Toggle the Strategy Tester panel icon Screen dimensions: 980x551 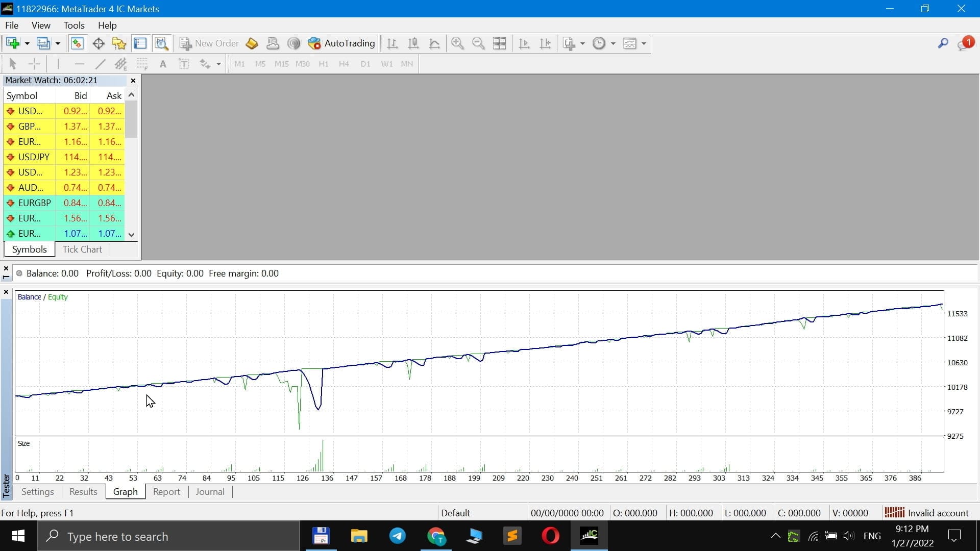(161, 43)
